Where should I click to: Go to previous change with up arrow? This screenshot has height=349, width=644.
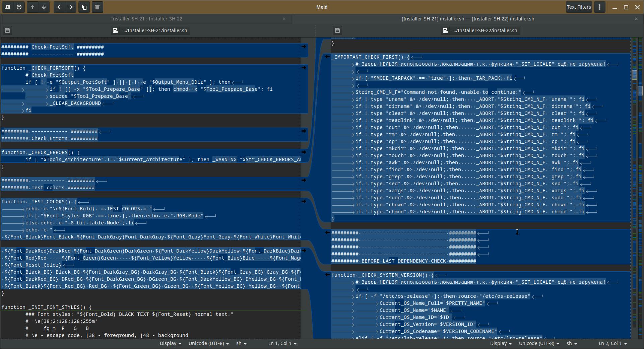click(33, 7)
